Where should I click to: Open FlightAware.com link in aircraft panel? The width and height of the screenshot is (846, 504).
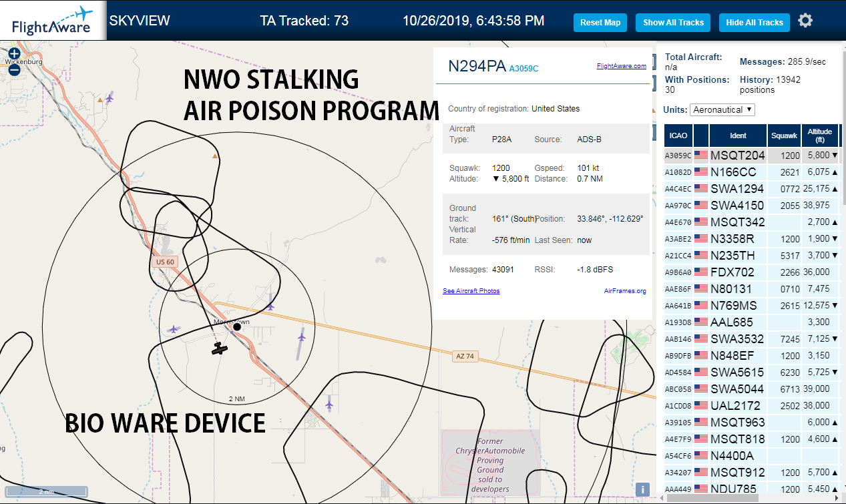[x=621, y=65]
